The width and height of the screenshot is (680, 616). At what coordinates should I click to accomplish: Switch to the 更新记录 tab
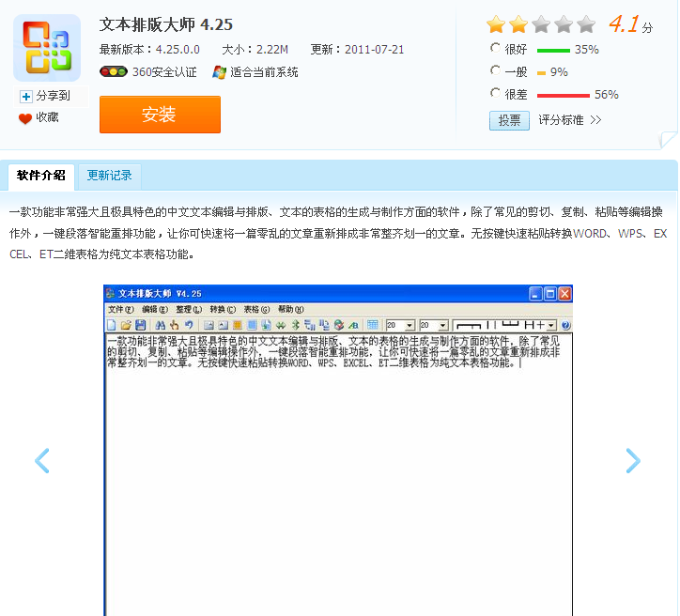110,175
